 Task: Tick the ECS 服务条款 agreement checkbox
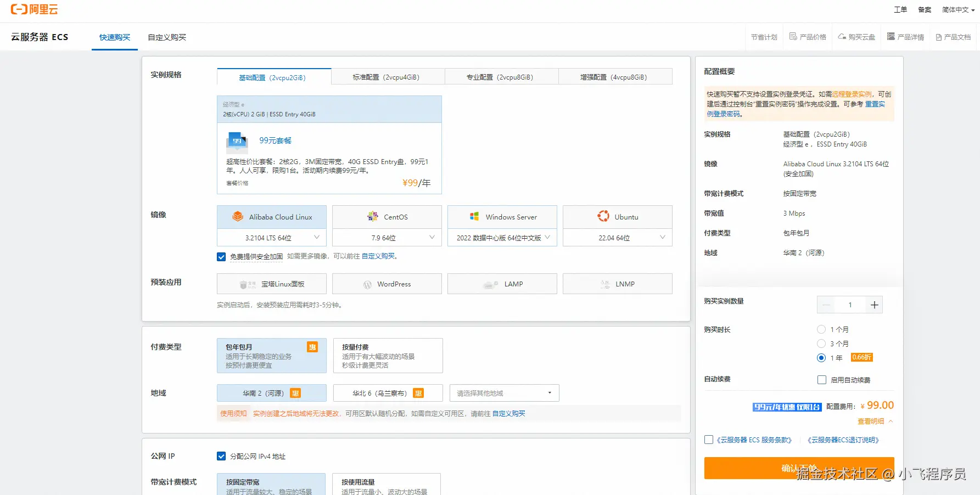pos(709,440)
